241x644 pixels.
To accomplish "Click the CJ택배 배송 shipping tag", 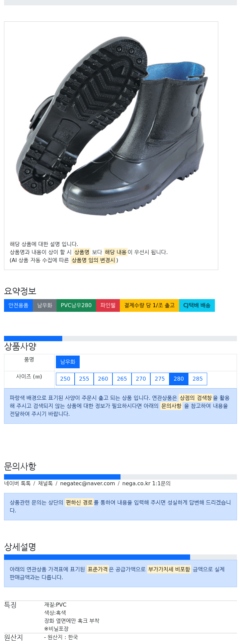I will (197, 305).
